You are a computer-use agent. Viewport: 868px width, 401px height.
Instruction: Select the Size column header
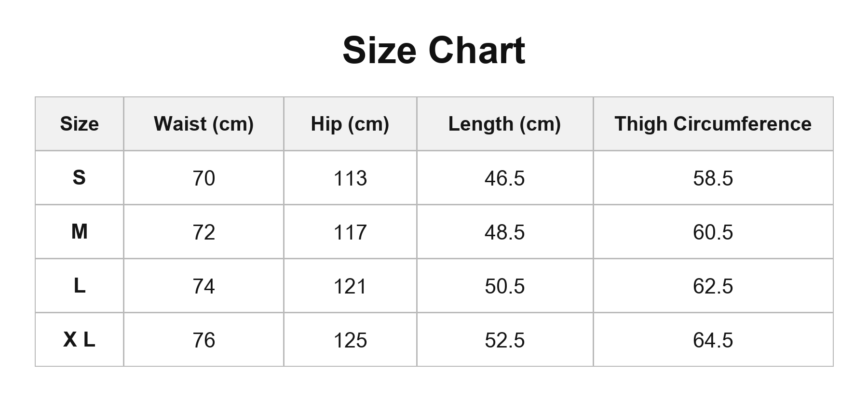[80, 124]
